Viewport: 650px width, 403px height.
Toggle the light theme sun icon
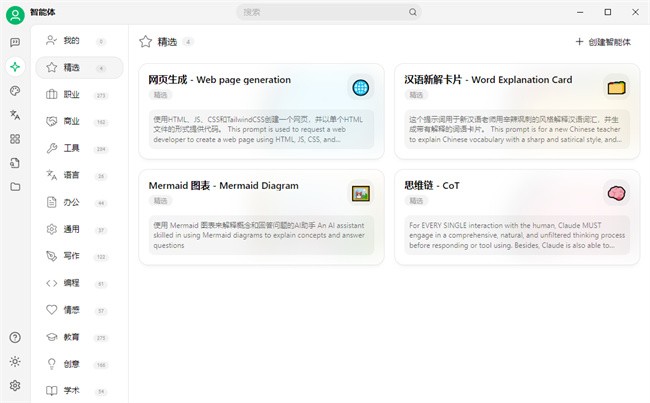click(15, 362)
